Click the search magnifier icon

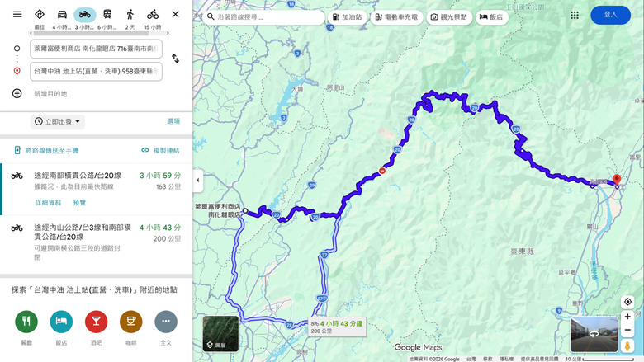point(211,16)
